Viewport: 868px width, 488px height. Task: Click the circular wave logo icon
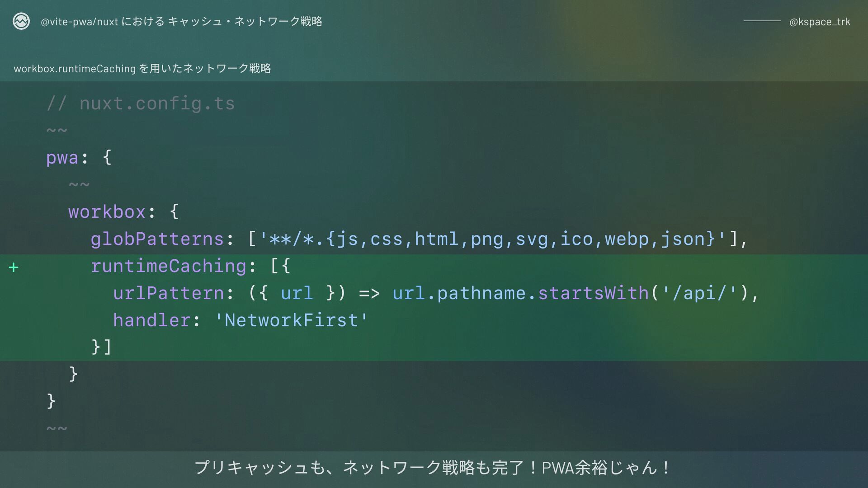21,21
